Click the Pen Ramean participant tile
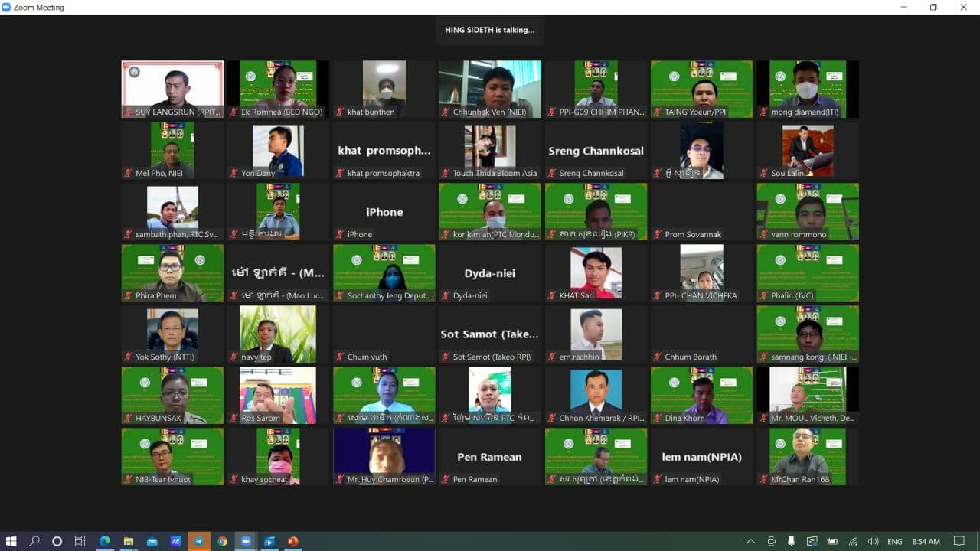The width and height of the screenshot is (980, 551). click(x=490, y=457)
